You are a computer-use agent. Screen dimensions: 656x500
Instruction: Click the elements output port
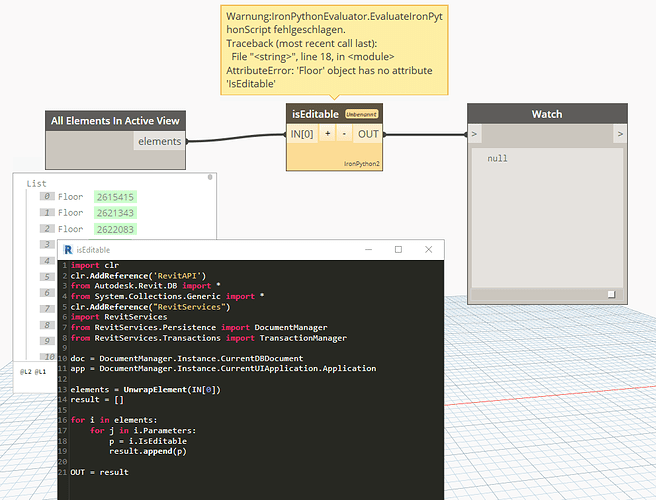159,141
